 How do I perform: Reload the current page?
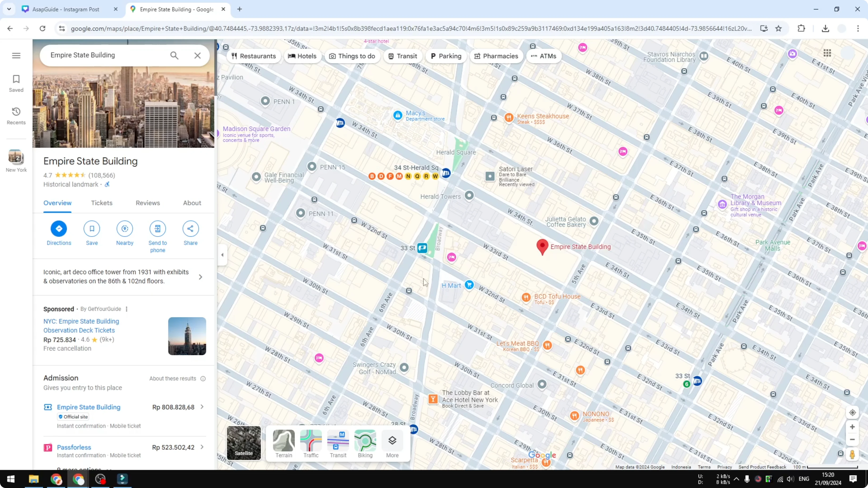42,29
